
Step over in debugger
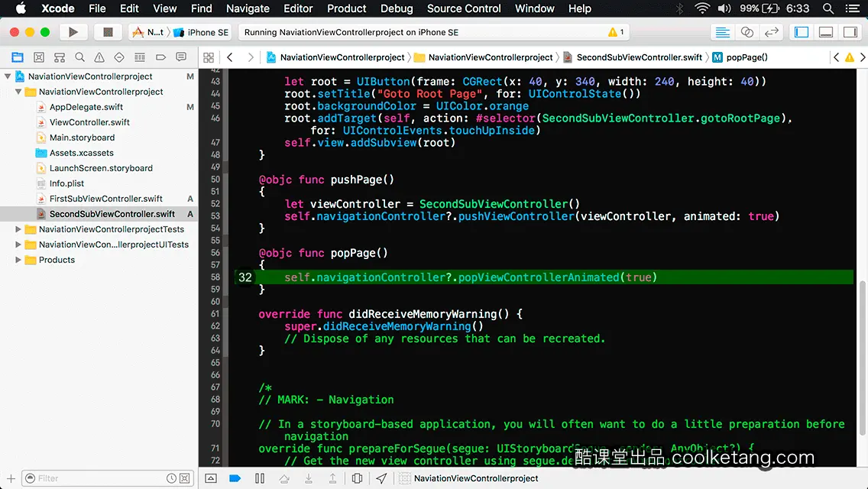284,478
